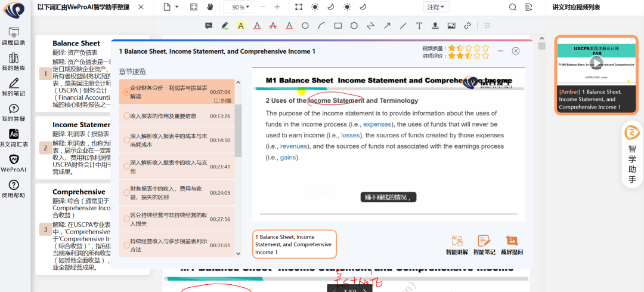
Task: Click the page layout document icon
Action: coord(167,7)
